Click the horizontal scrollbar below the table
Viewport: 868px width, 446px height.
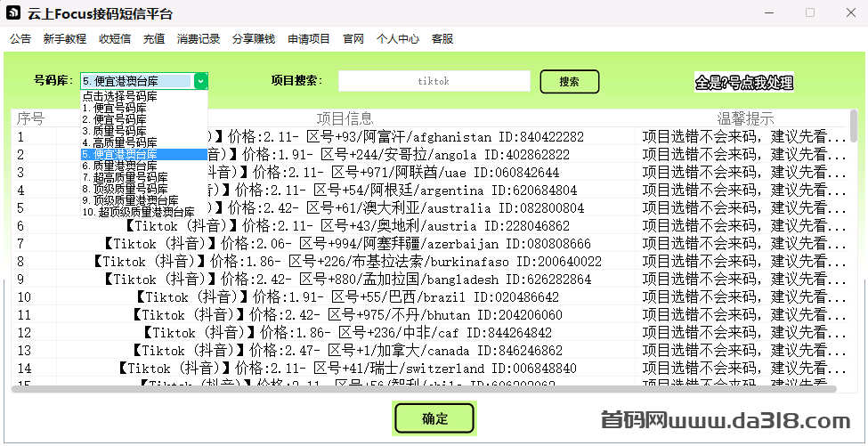coord(424,389)
